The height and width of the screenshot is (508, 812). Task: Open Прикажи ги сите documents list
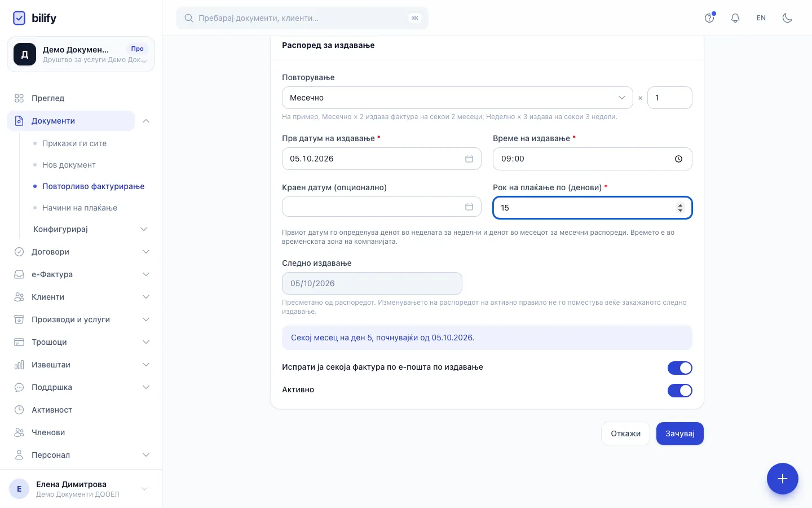[x=74, y=143]
